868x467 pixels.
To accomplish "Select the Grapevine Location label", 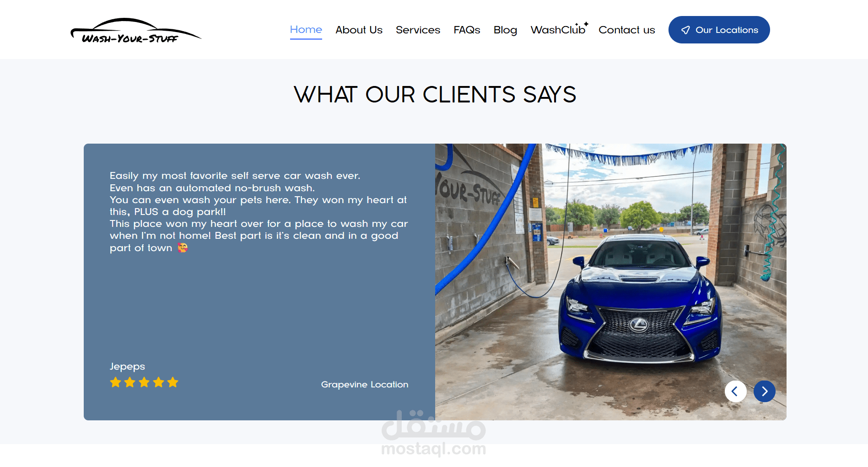I will point(365,385).
